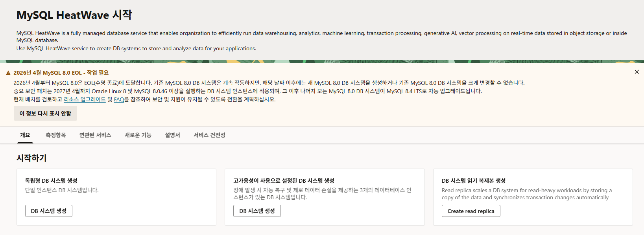Switch to the '측정항목' tab
This screenshot has width=644, height=235.
tap(56, 135)
